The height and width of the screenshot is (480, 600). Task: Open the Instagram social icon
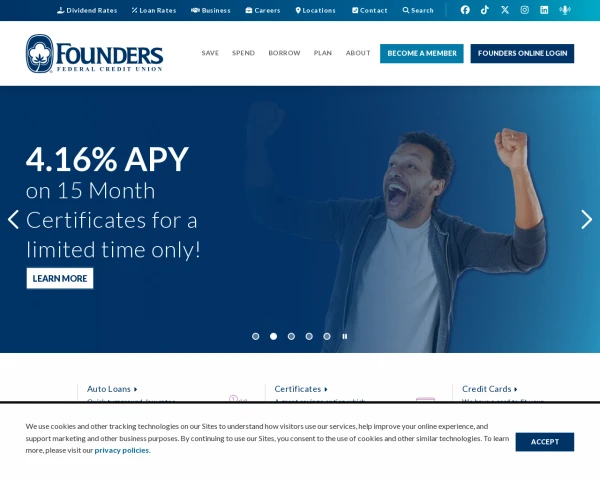click(x=525, y=10)
